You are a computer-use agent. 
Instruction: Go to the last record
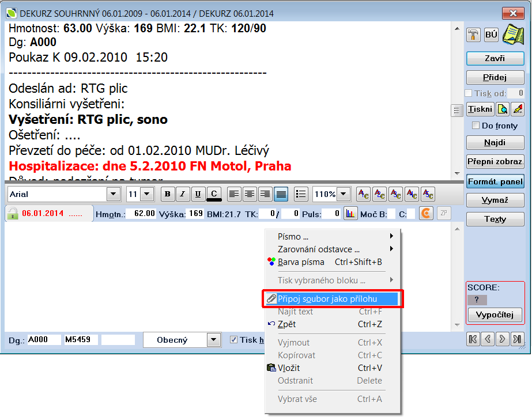517,339
